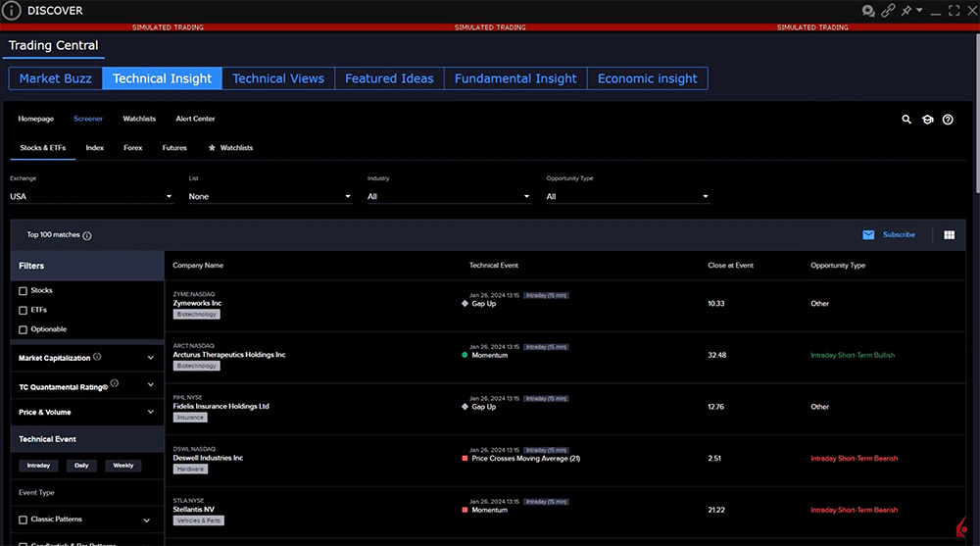Select the Forex asset tab
The height and width of the screenshot is (546, 980).
[132, 148]
